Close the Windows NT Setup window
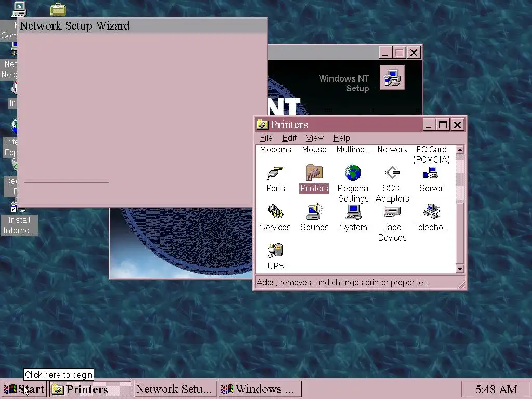The height and width of the screenshot is (399, 532). pos(414,52)
